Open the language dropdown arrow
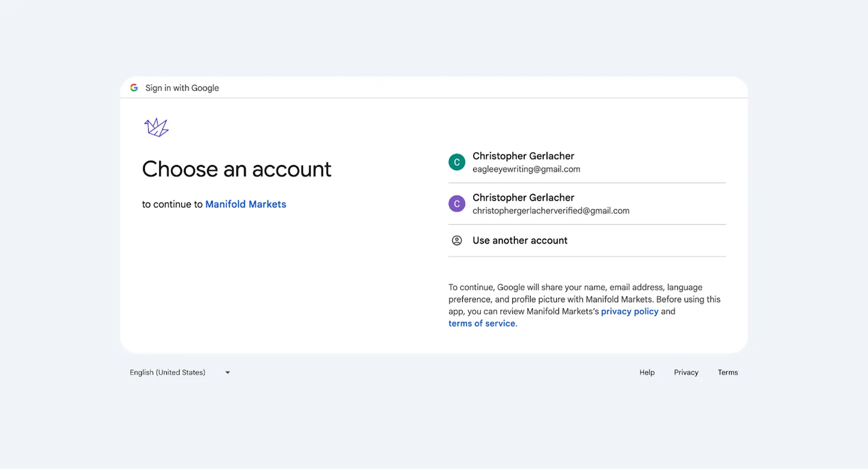The image size is (868, 469). point(228,372)
